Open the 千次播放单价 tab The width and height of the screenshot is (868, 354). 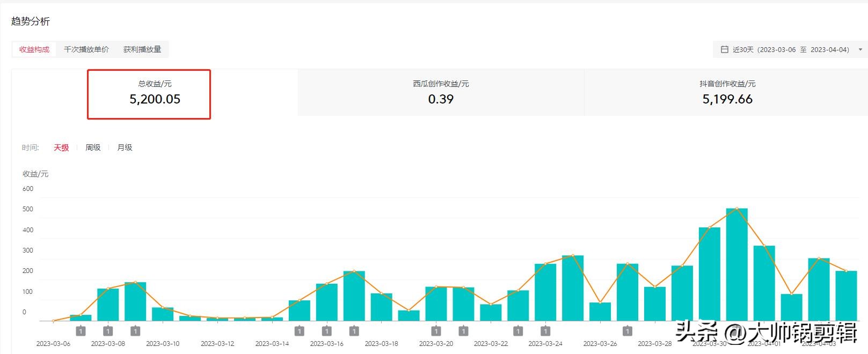click(86, 49)
